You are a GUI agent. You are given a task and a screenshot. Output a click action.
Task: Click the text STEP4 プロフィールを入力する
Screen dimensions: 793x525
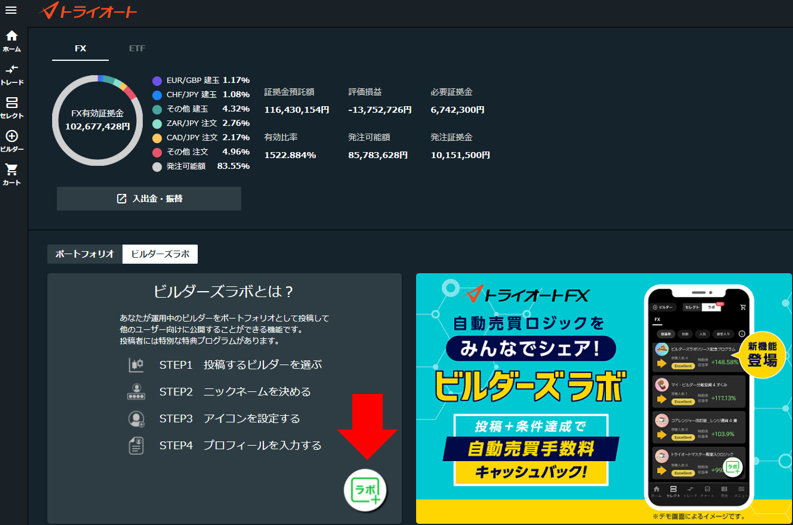[240, 445]
